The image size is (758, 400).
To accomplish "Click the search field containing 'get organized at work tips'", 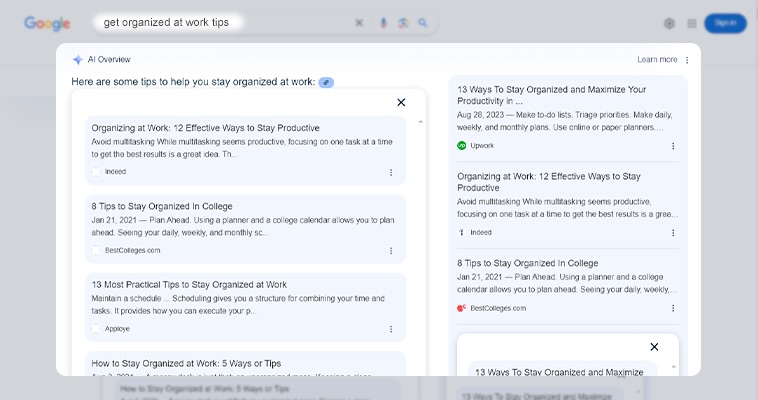I will coord(220,23).
